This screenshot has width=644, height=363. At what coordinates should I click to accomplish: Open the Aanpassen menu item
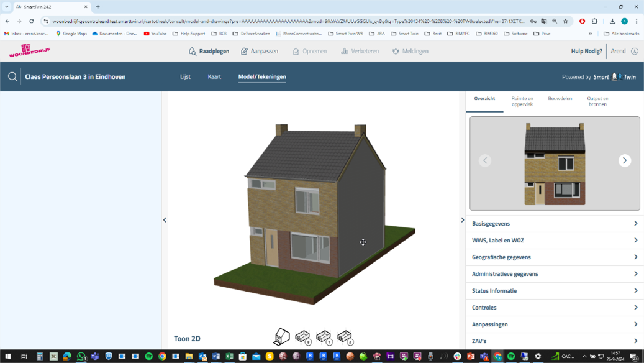tap(259, 52)
